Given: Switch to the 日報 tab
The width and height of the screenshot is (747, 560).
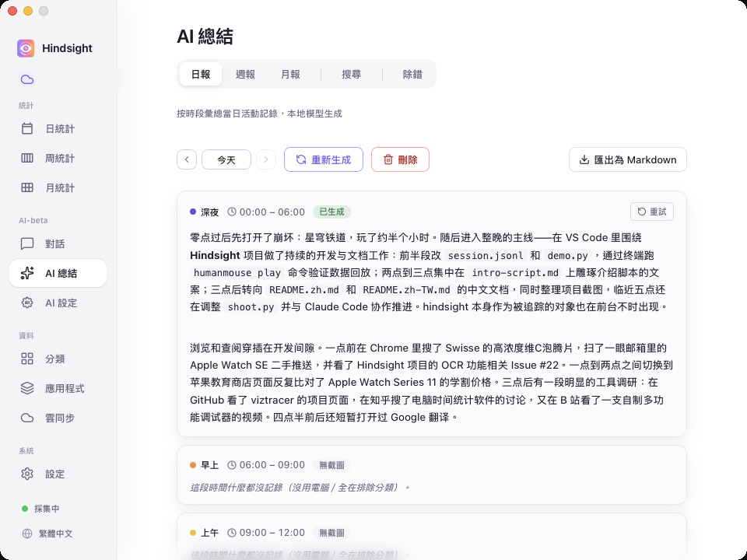Looking at the screenshot, I should [x=201, y=75].
